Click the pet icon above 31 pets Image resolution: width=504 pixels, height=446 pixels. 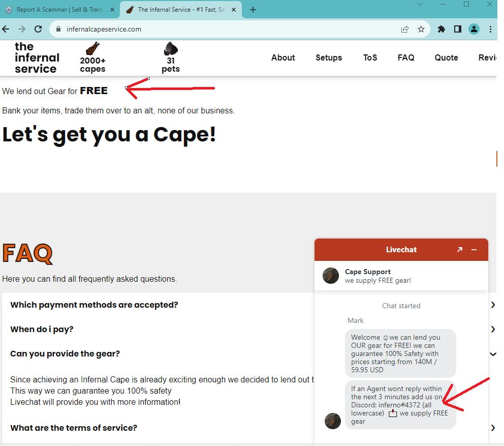(171, 49)
